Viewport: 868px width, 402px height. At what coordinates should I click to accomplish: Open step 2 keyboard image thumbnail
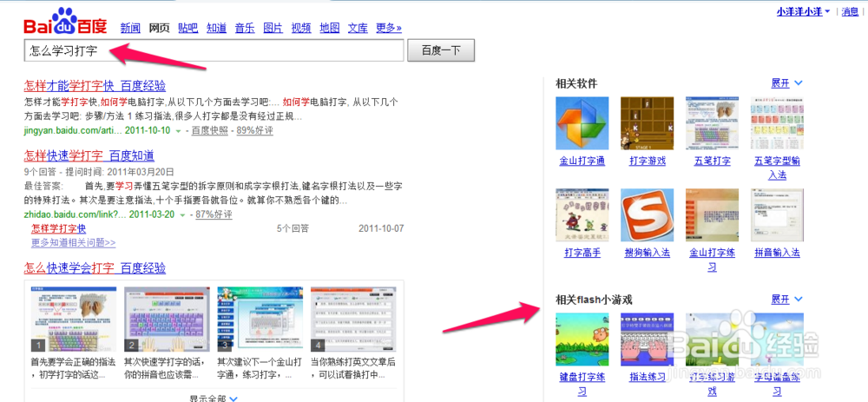coord(167,320)
